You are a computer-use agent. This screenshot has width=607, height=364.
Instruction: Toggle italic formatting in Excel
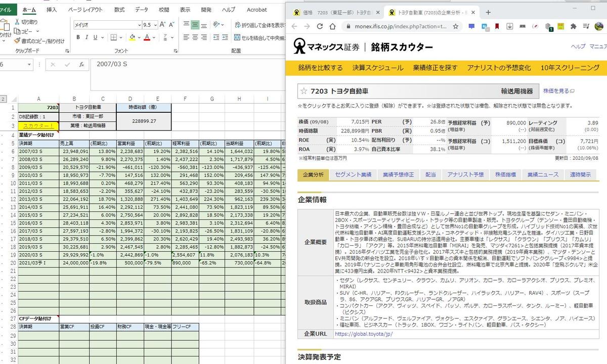tap(86, 37)
